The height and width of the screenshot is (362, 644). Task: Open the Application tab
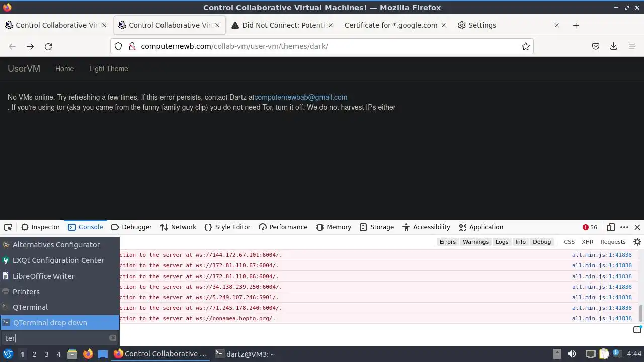pos(481,227)
